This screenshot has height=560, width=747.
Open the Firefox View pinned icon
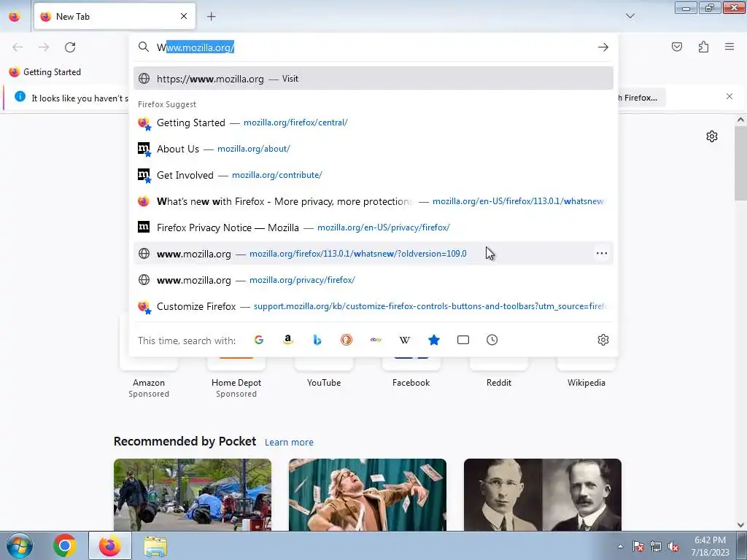click(15, 16)
